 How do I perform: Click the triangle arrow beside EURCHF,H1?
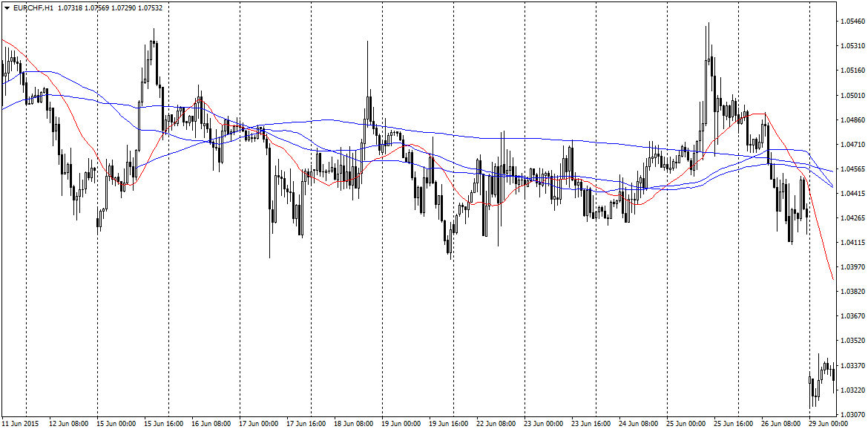pos(6,7)
